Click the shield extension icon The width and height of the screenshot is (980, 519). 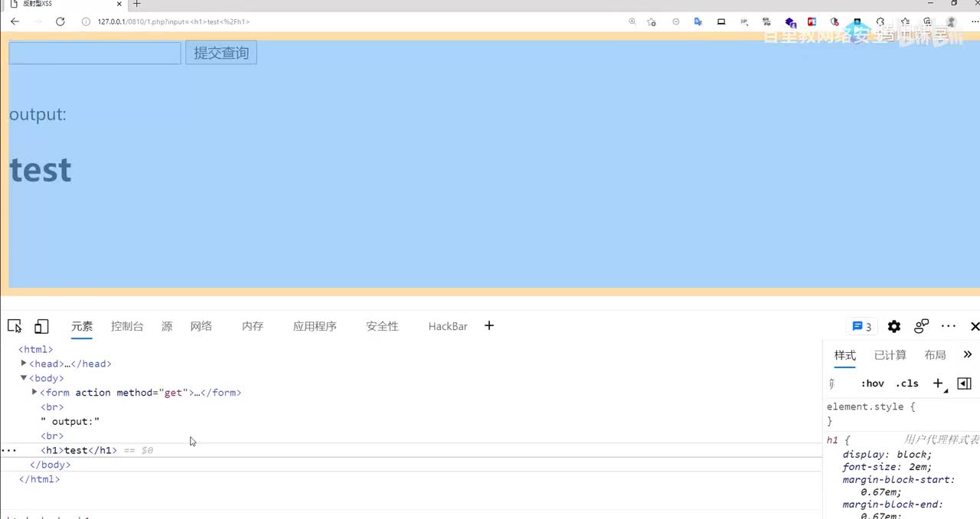[835, 21]
